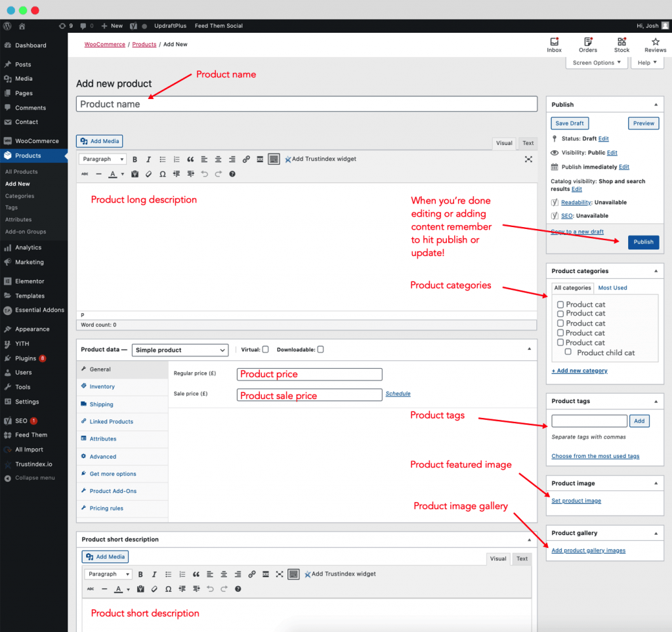Open the WooCommerce Inbox icon

pyautogui.click(x=554, y=43)
